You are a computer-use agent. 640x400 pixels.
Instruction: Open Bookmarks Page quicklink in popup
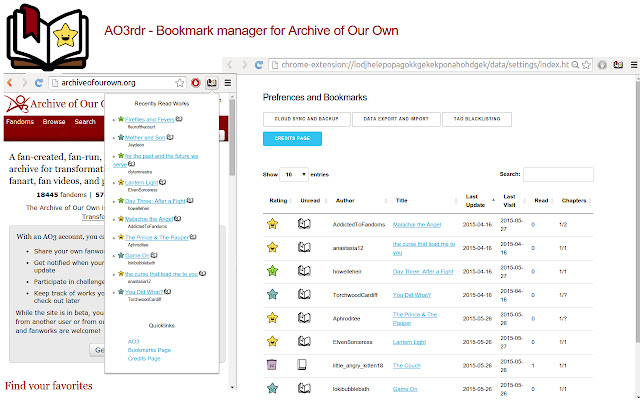point(149,350)
